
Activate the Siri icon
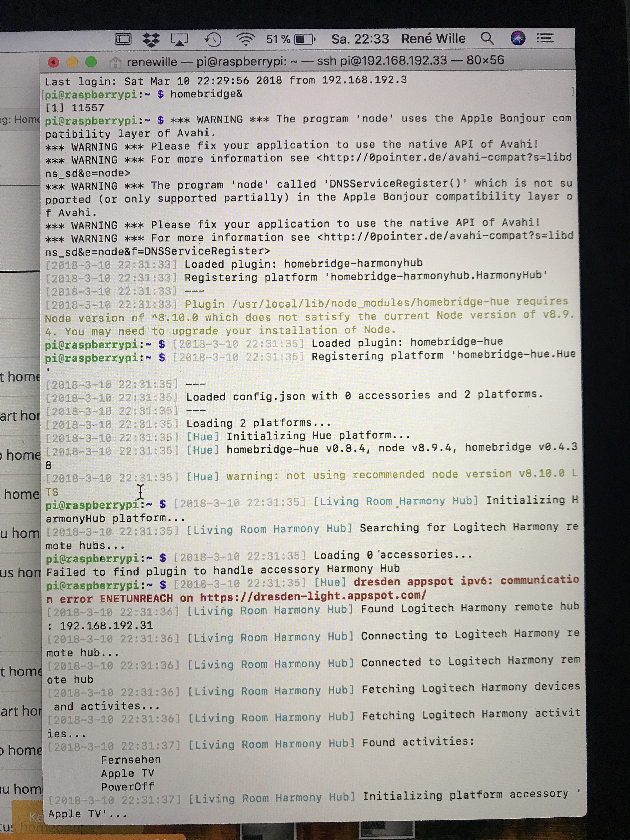point(517,38)
